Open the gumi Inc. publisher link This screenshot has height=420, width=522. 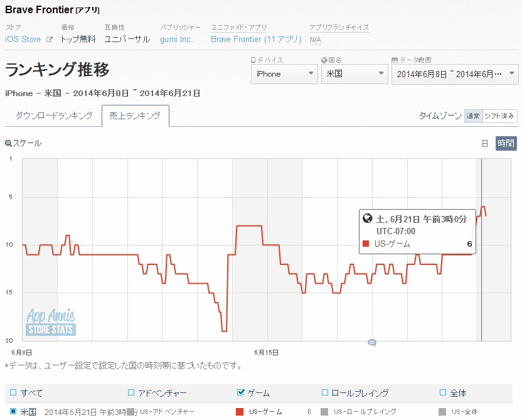coord(176,40)
